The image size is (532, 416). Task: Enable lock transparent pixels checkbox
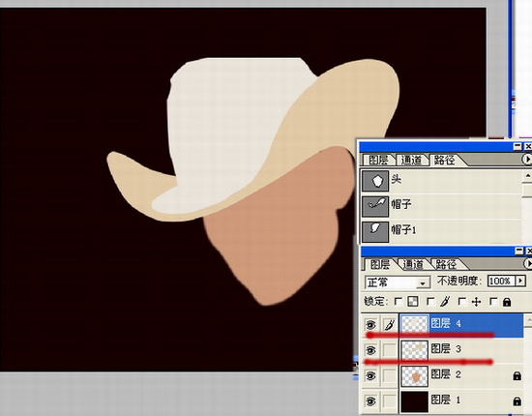click(399, 301)
